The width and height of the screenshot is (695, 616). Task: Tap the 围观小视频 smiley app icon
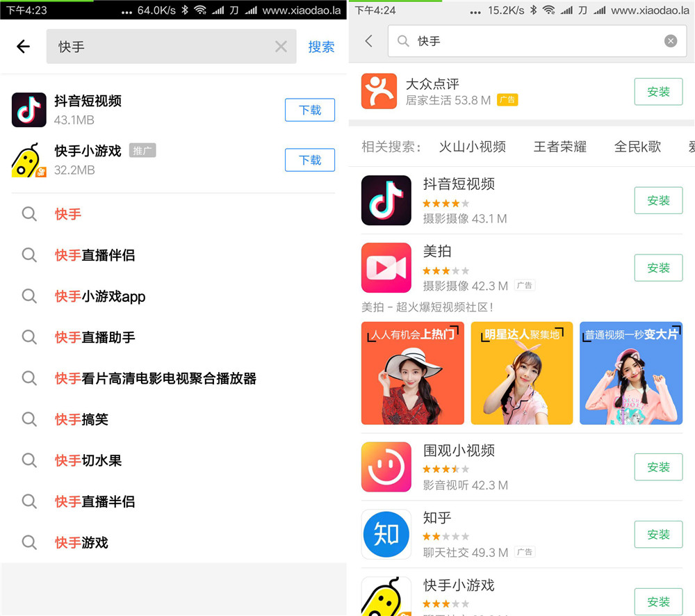tap(386, 467)
